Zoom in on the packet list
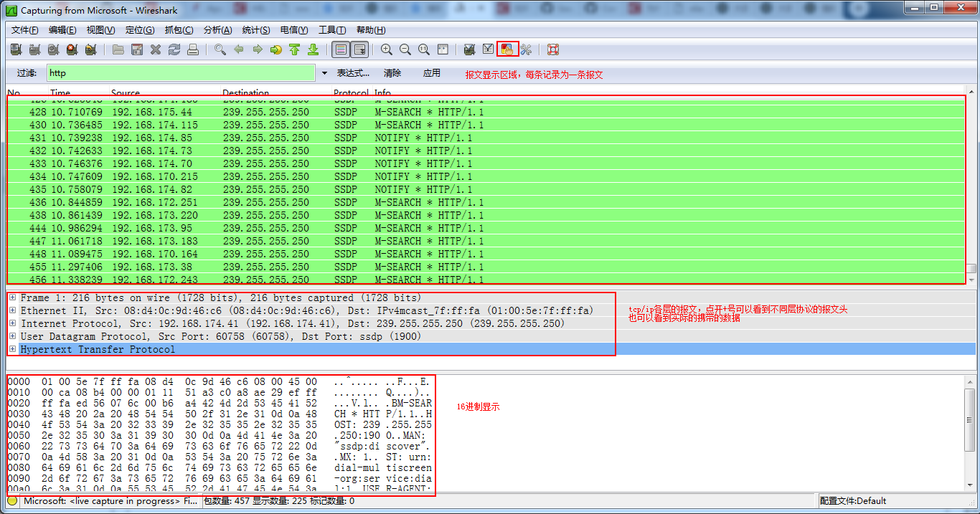 [x=387, y=49]
